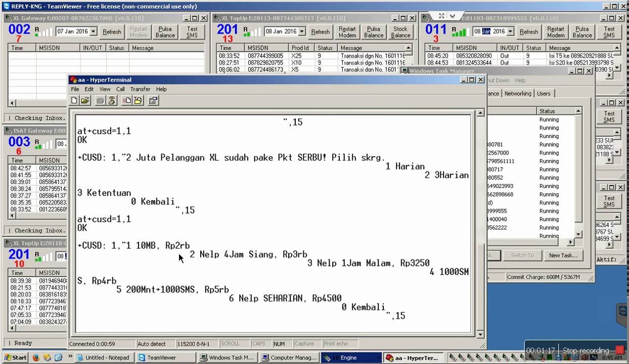This screenshot has height=364, width=629.
Task: Click Test SMS button in panel 011
Action: coord(609,32)
